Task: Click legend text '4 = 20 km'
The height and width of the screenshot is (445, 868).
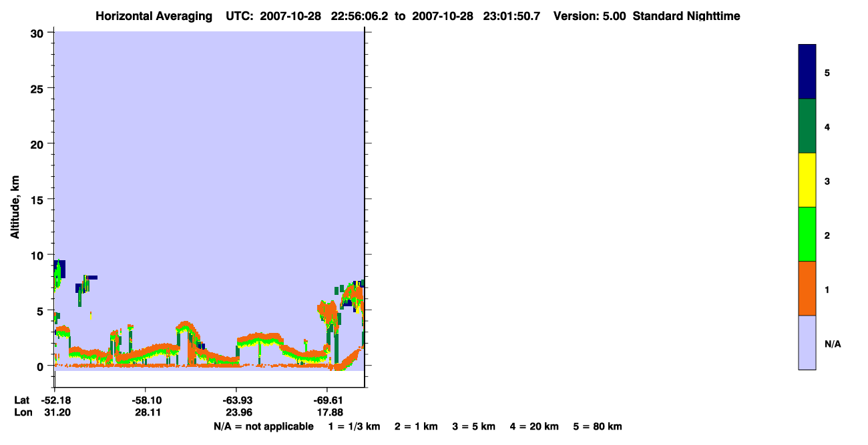Action: pyautogui.click(x=535, y=426)
